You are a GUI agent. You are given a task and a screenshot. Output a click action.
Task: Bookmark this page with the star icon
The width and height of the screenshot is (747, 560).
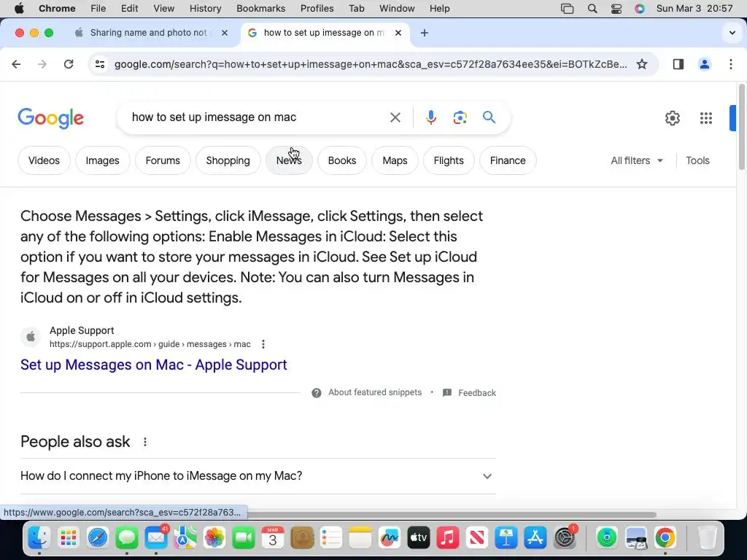642,64
